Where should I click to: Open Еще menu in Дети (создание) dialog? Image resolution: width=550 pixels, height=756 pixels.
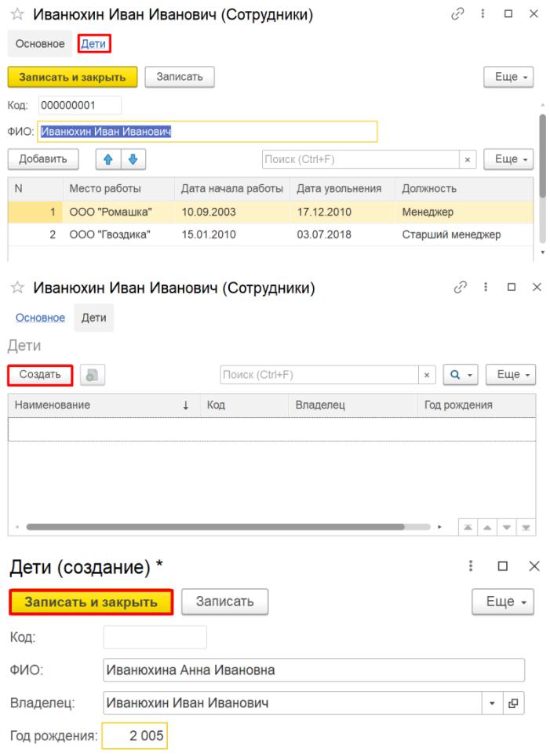point(503,602)
